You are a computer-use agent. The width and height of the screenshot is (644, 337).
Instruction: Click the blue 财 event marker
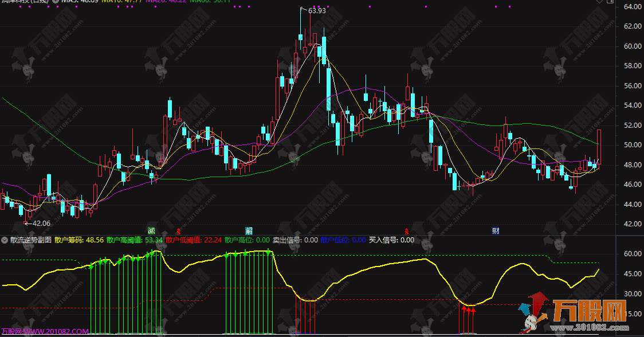[496, 231]
